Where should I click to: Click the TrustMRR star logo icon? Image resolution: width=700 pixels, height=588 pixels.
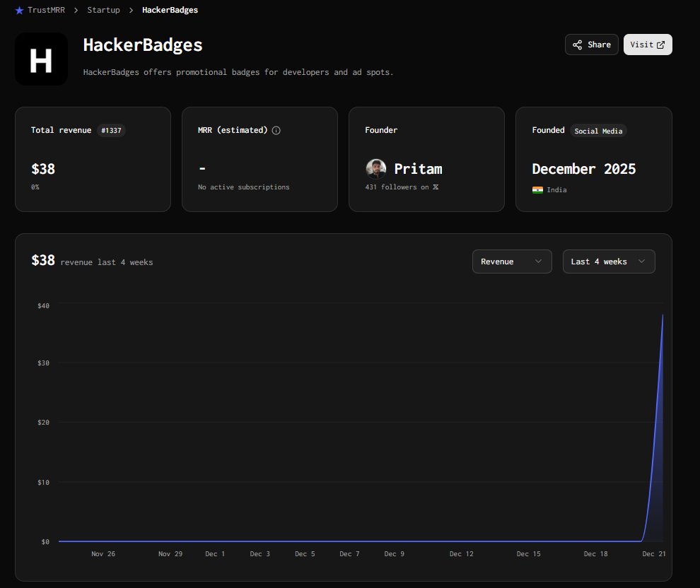(19, 11)
